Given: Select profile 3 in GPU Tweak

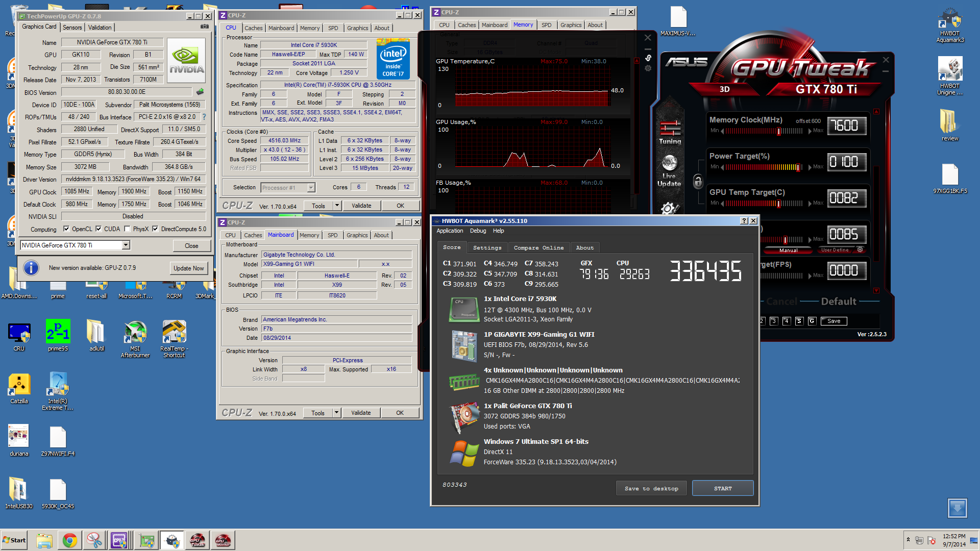Looking at the screenshot, I should (774, 321).
